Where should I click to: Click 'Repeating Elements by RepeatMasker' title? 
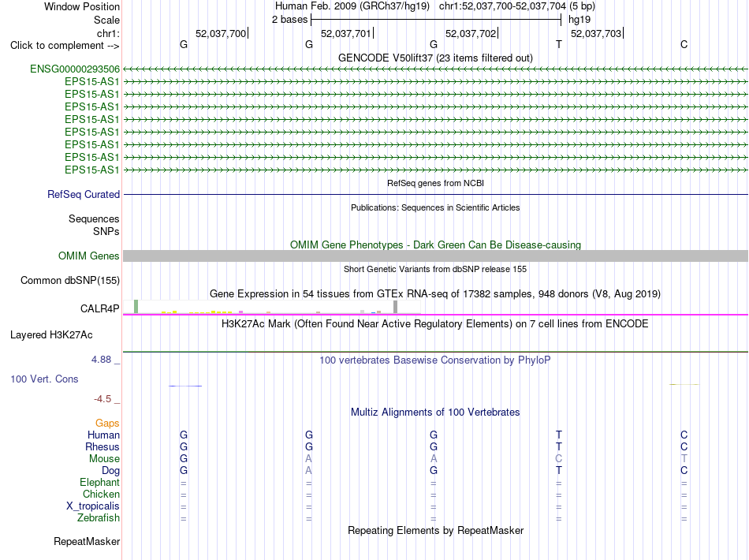[435, 530]
